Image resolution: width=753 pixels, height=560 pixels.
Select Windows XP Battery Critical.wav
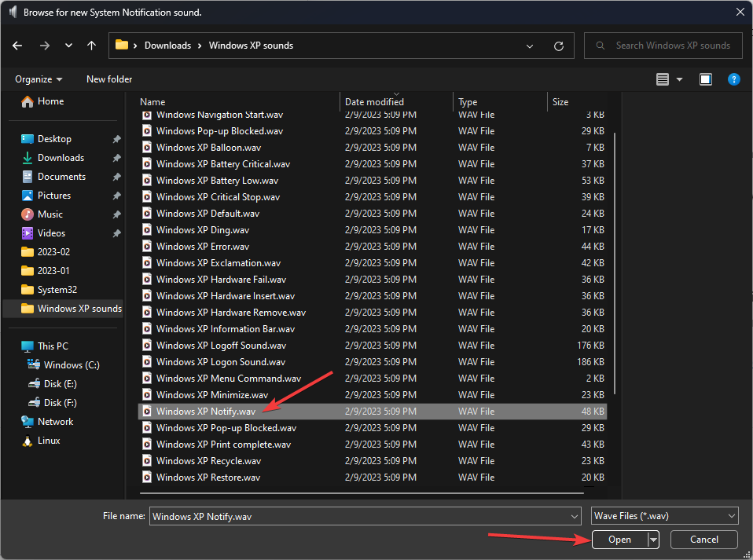point(222,164)
